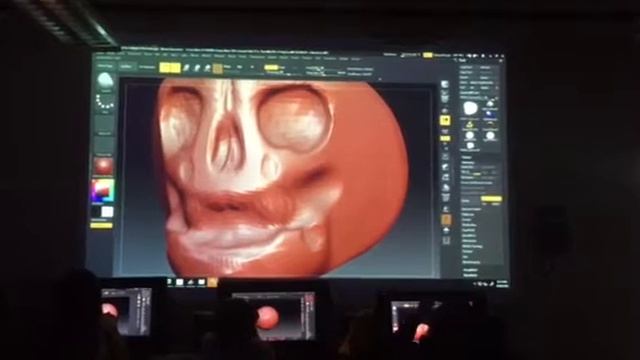Toggle the yellow highlighted icon on right shelf

pyautogui.click(x=445, y=120)
